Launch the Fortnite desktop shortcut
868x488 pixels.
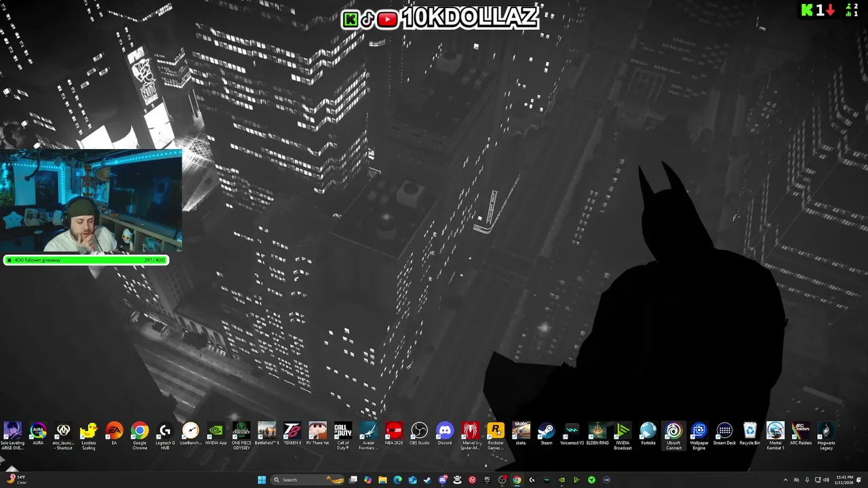pyautogui.click(x=648, y=434)
